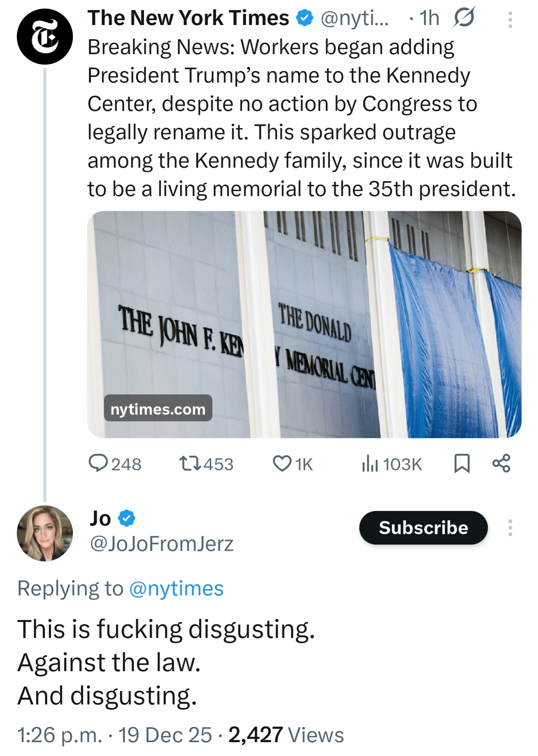The image size is (538, 756).
Task: Open Jo's profile photo
Action: click(45, 533)
